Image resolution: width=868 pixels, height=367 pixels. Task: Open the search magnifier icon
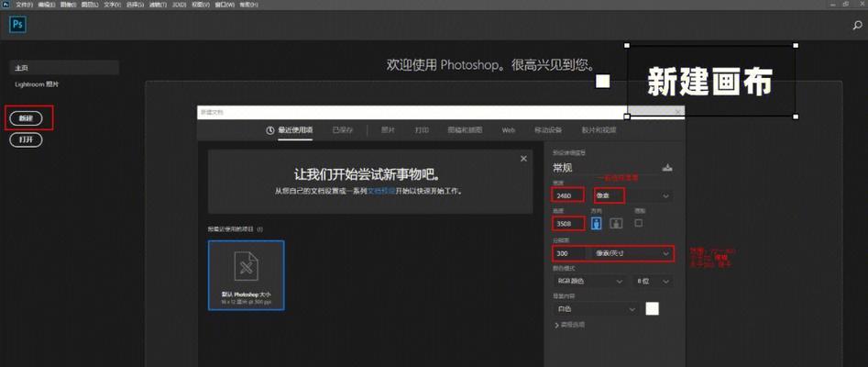[857, 26]
